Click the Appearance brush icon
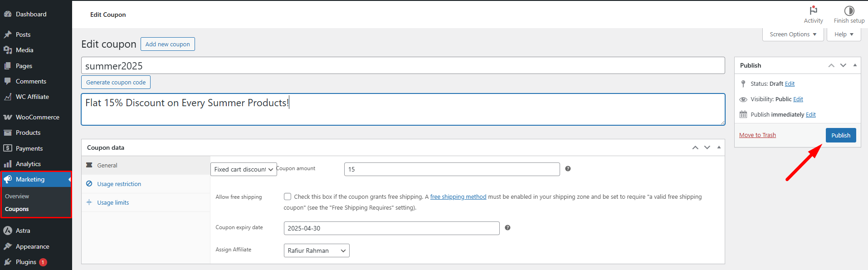This screenshot has height=270, width=868. [x=8, y=246]
